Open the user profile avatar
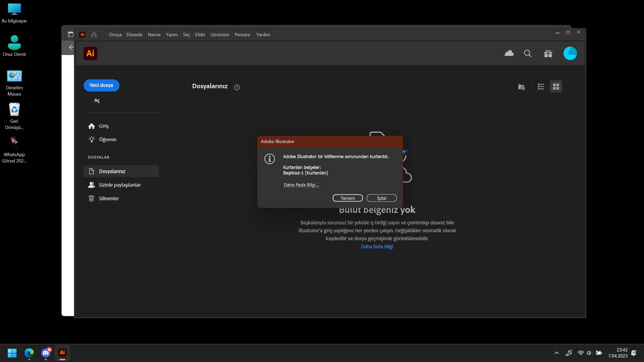644x362 pixels. [x=570, y=53]
